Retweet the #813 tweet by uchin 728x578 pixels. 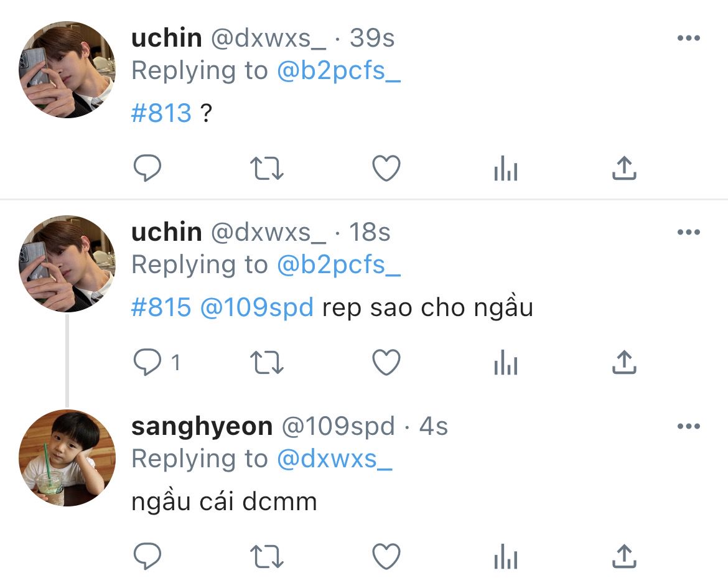(266, 169)
